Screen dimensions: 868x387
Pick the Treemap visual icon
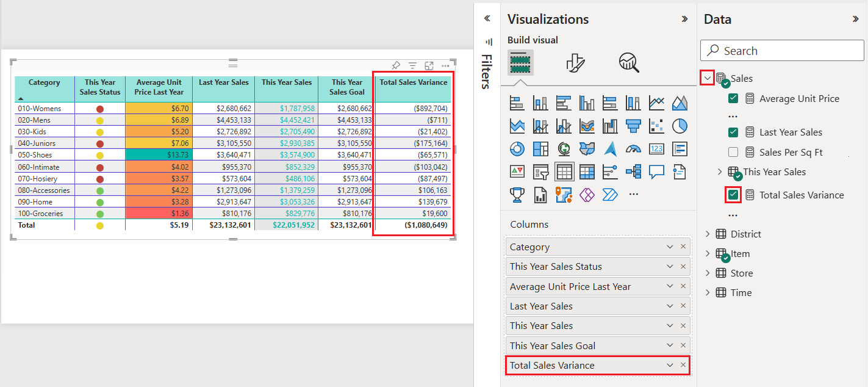click(x=540, y=149)
